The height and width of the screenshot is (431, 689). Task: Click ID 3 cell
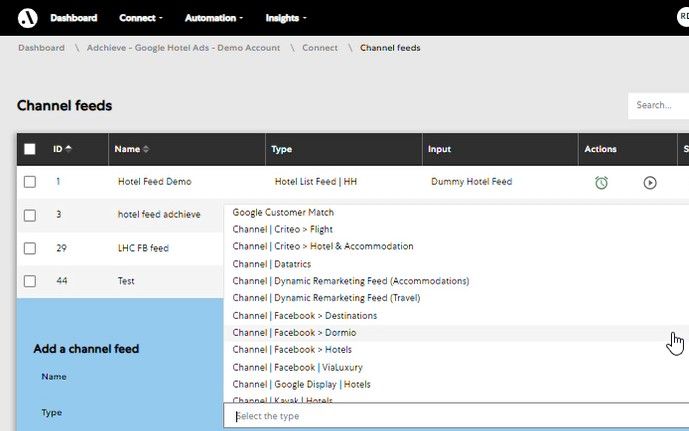[x=58, y=214]
